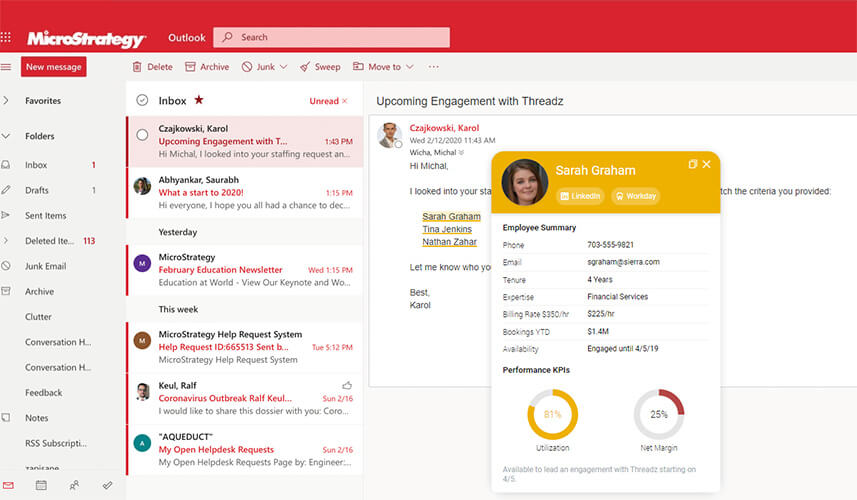Open the Junk dropdown arrow
Screen dimensions: 857x500
tap(284, 67)
